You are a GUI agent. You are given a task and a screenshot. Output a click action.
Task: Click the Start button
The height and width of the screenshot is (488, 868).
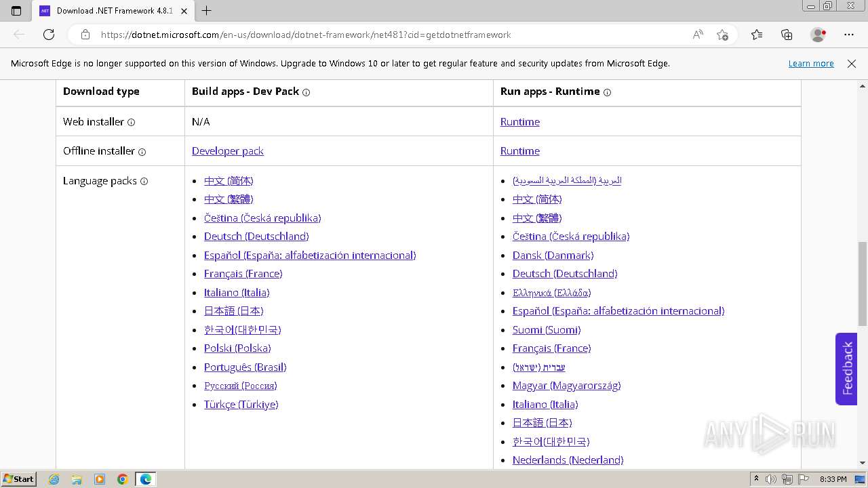point(18,479)
